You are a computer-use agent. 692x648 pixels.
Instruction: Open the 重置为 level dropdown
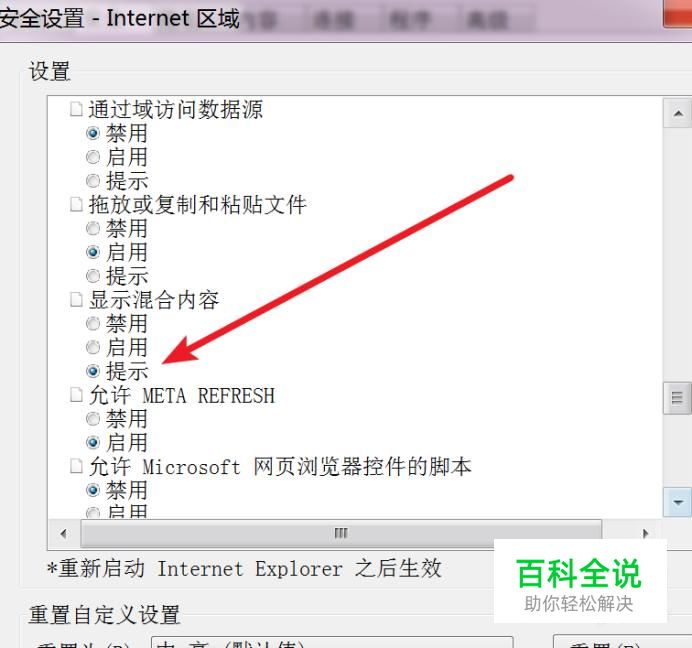pos(332,642)
